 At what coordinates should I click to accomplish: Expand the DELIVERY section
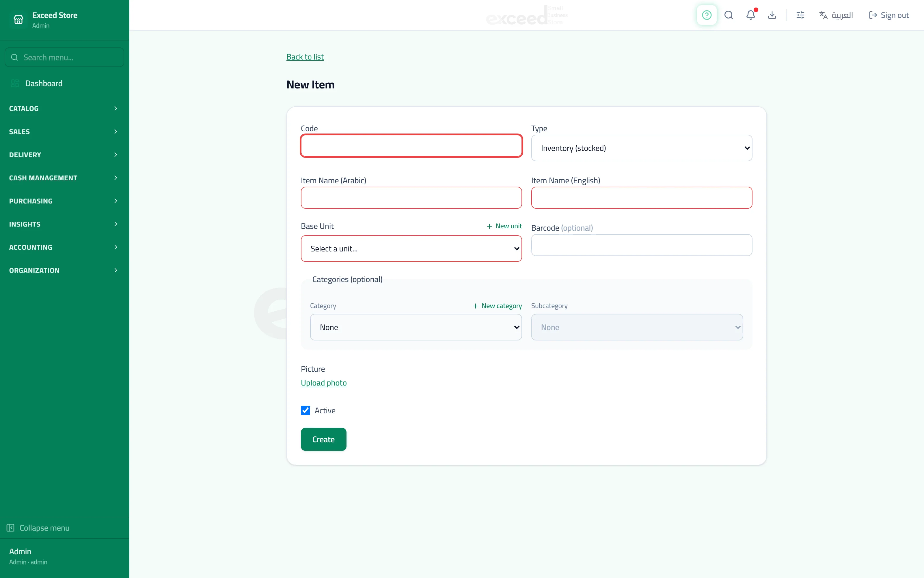coord(64,155)
